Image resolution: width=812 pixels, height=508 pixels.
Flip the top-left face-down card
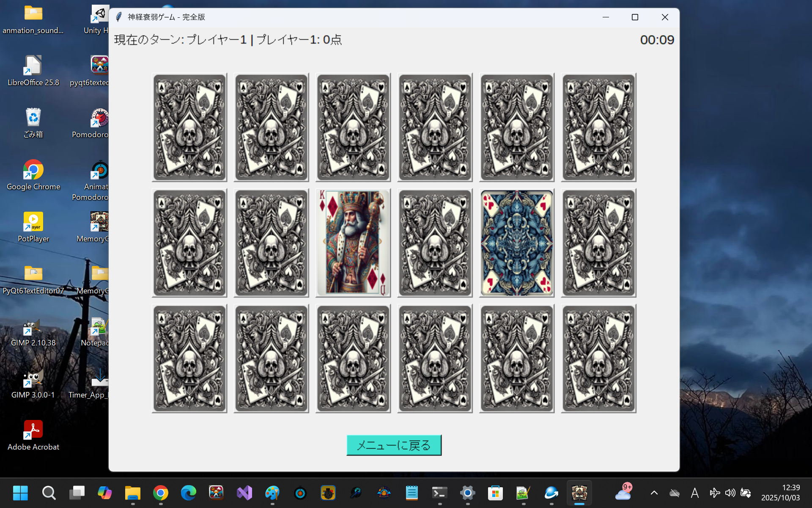coord(189,127)
